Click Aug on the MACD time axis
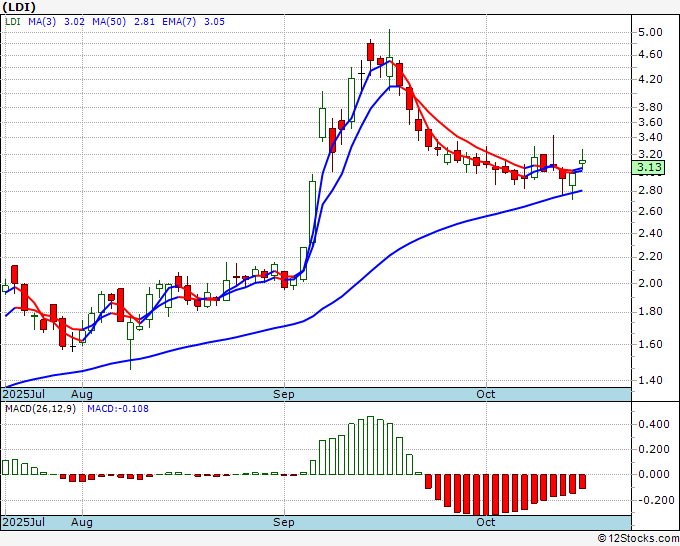Viewport: 680px width, 546px height. click(x=82, y=522)
